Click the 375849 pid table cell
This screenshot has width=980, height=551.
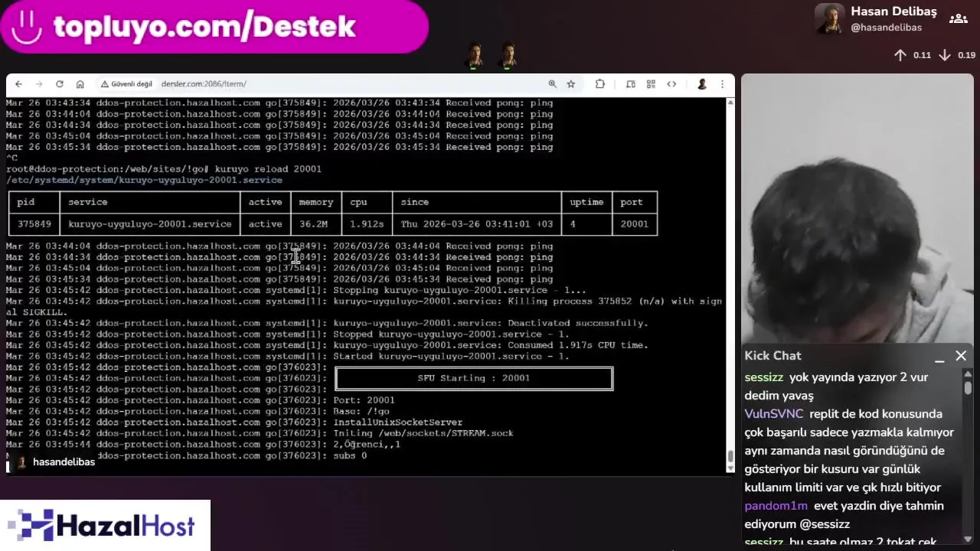pos(34,224)
